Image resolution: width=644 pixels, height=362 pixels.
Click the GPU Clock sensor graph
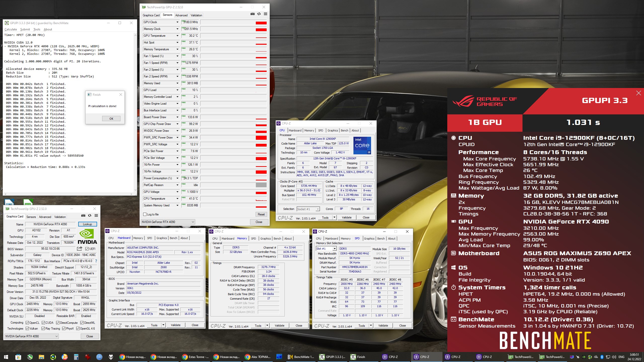click(x=233, y=22)
